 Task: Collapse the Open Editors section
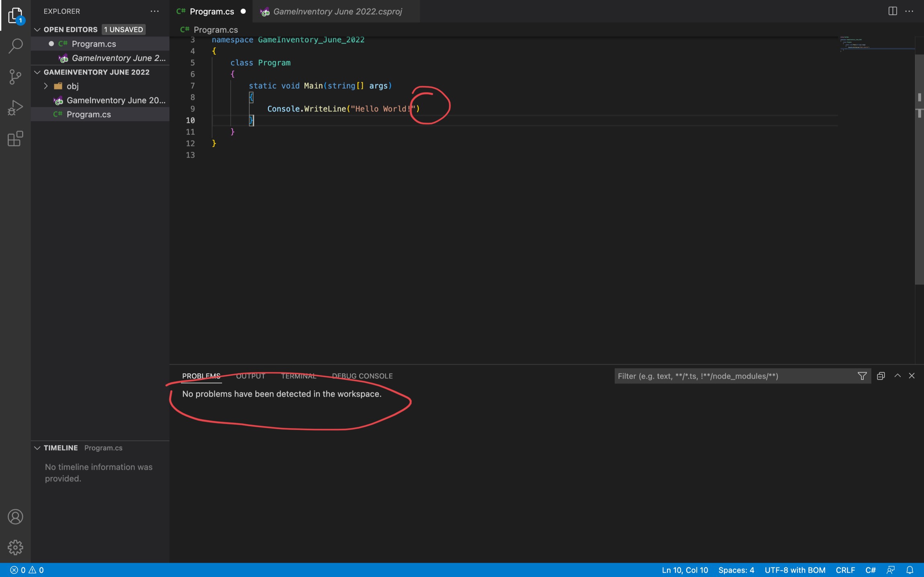(x=37, y=29)
